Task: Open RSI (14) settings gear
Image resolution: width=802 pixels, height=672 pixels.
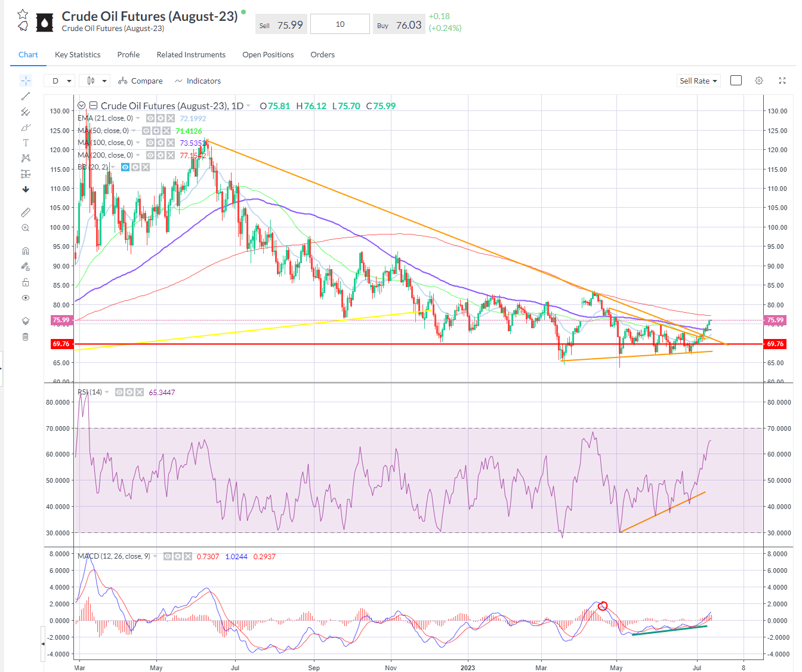Action: coord(129,392)
